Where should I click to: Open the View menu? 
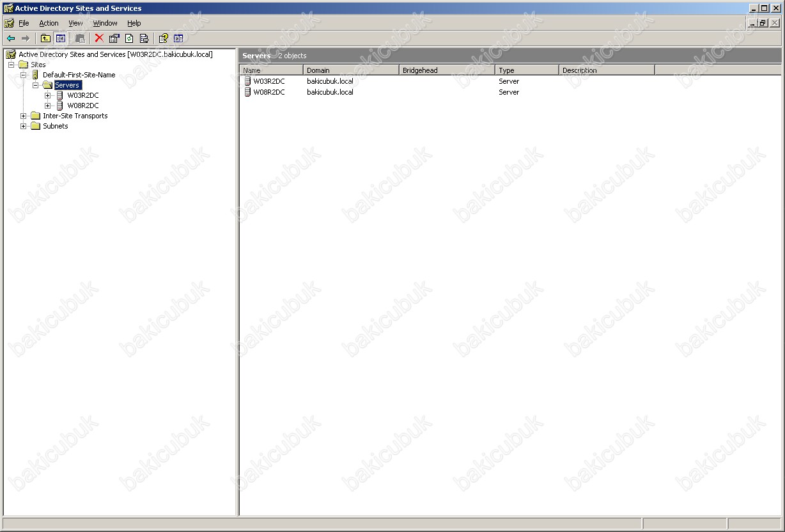(75, 23)
